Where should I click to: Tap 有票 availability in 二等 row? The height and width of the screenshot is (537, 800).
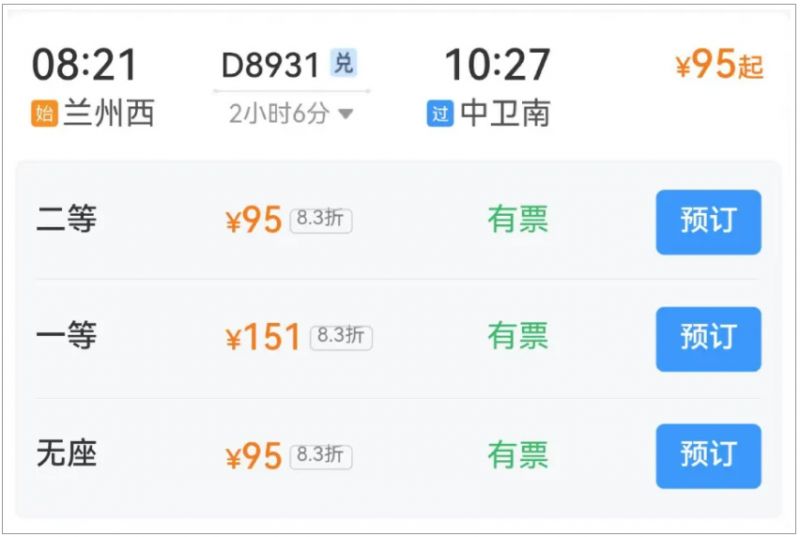[x=518, y=219]
